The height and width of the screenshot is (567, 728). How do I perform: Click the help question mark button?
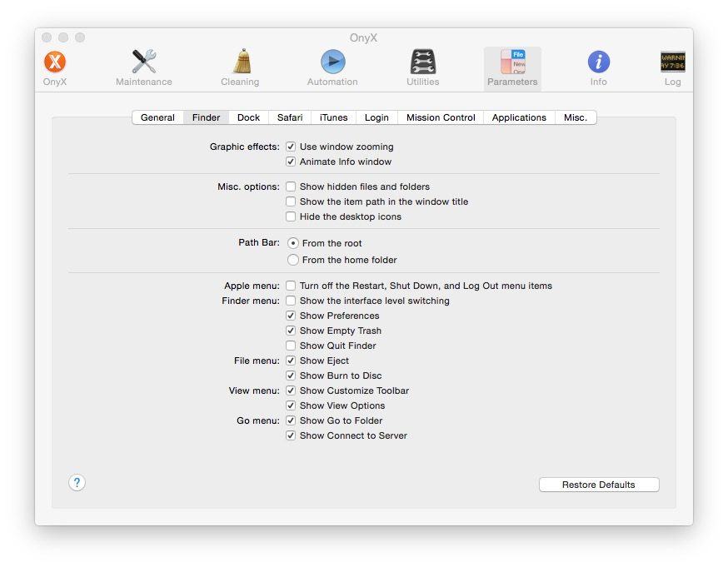[77, 483]
